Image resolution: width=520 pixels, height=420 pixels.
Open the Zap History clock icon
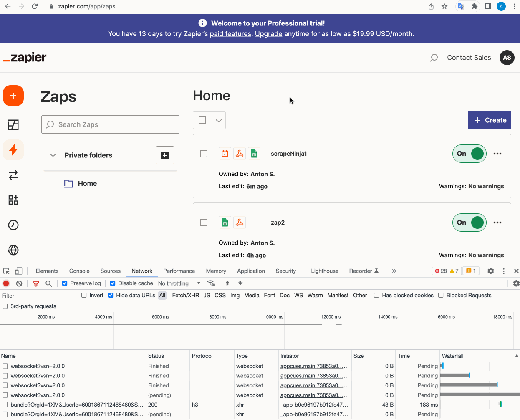13,225
